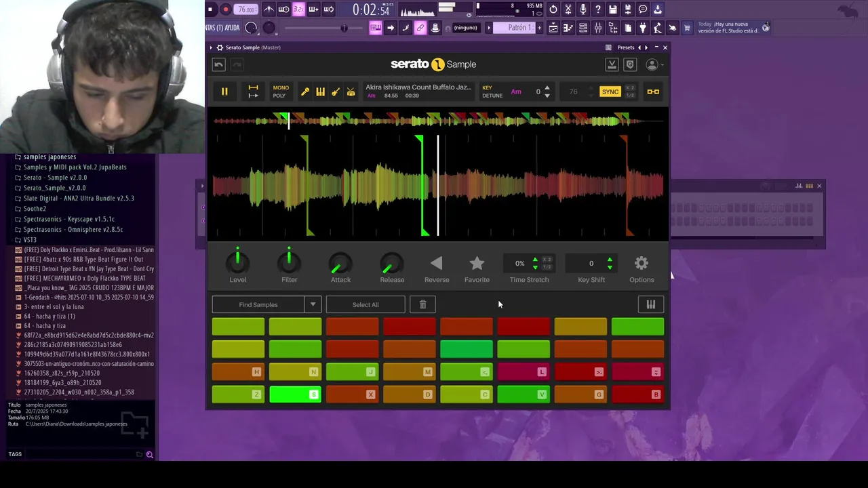The height and width of the screenshot is (488, 868).
Task: Click the Find Samples button
Action: click(258, 304)
